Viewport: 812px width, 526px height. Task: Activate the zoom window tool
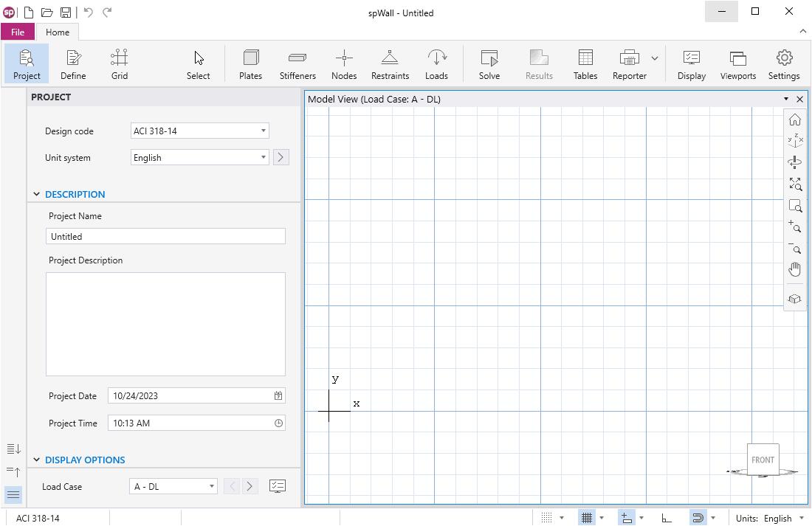(x=795, y=206)
